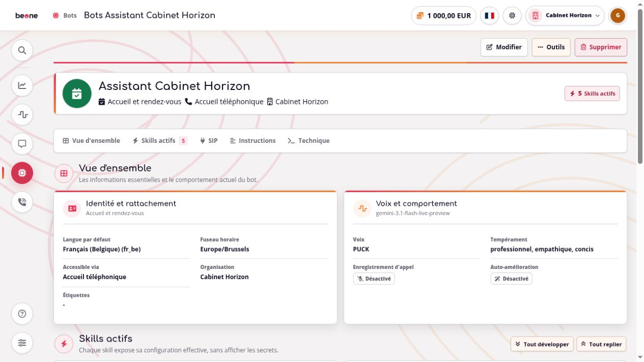Expand the Cabinet Horizon organisation dropdown

click(565, 15)
